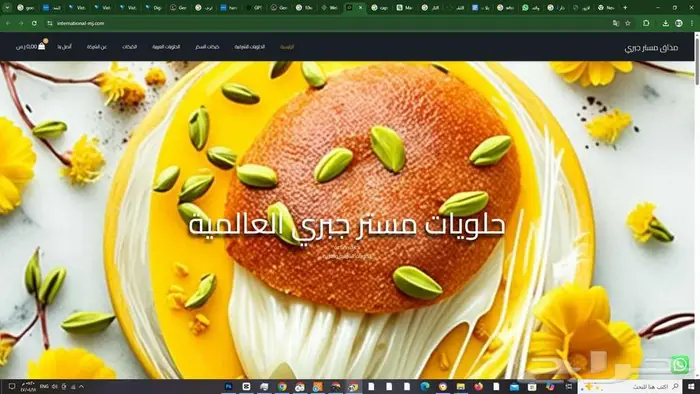Open the Chrome three-dot menu
The height and width of the screenshot is (394, 700).
pyautogui.click(x=692, y=23)
